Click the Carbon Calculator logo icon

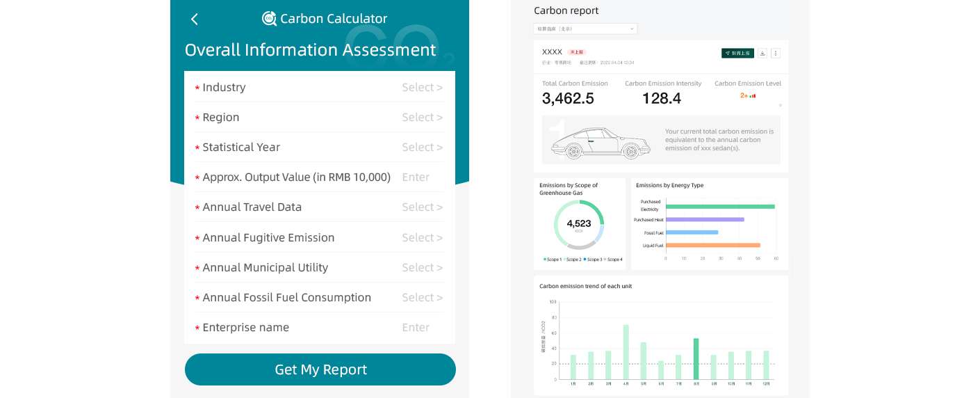[x=269, y=19]
